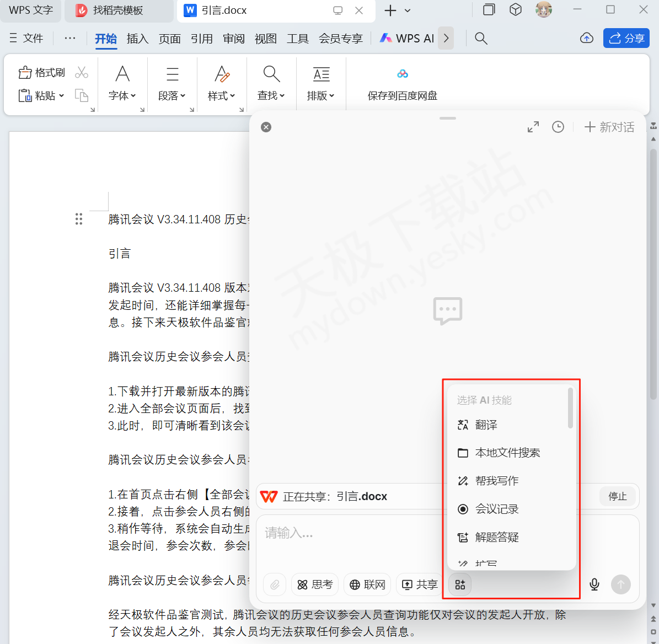
Task: Click the paperclip attachment icon
Action: point(275,584)
